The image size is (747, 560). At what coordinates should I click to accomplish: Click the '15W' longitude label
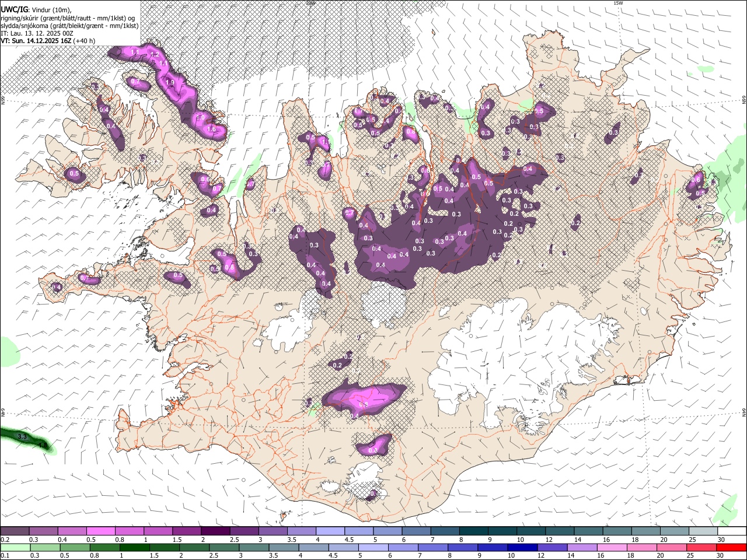[618, 3]
